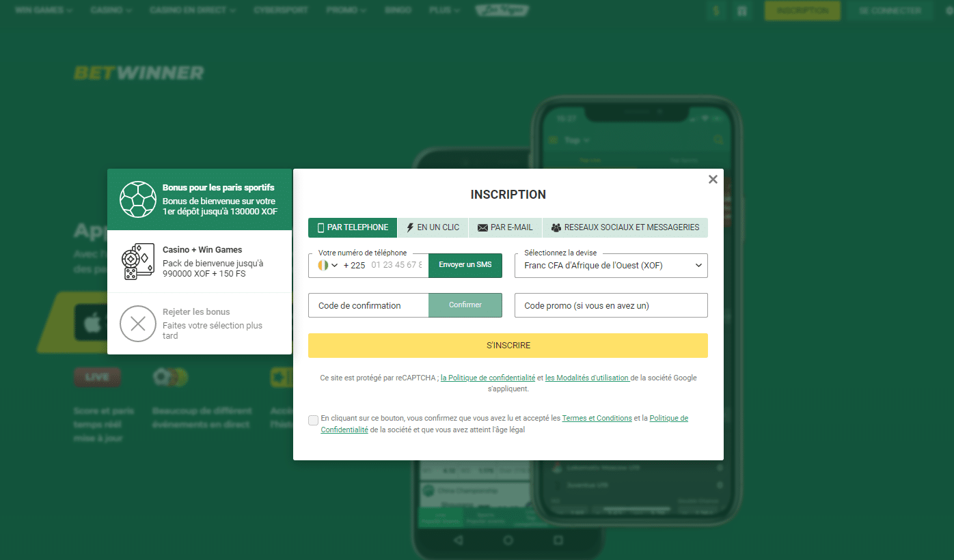Switch to the PAR E-MAIL tab
This screenshot has width=954, height=560.
[506, 227]
